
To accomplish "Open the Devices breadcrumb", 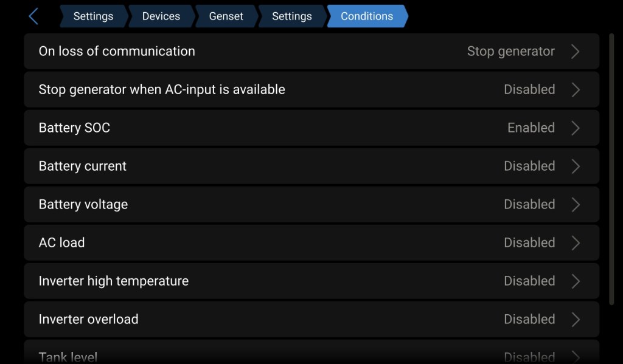I will coord(161,16).
